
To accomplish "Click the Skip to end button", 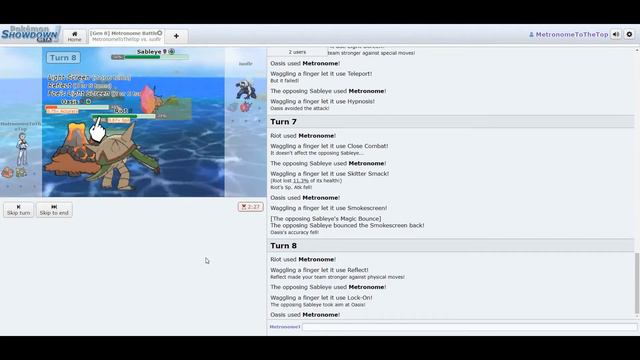I will point(54,210).
